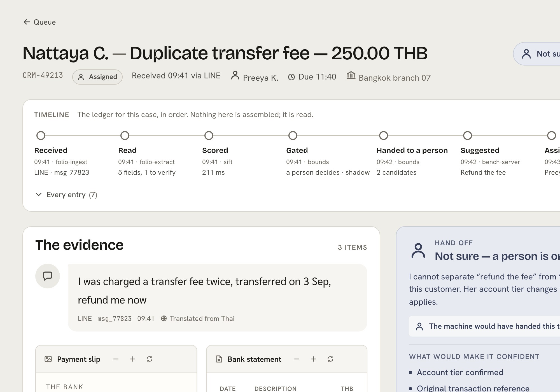
Task: Click 'Refund the fee' under Suggested
Action: (483, 172)
